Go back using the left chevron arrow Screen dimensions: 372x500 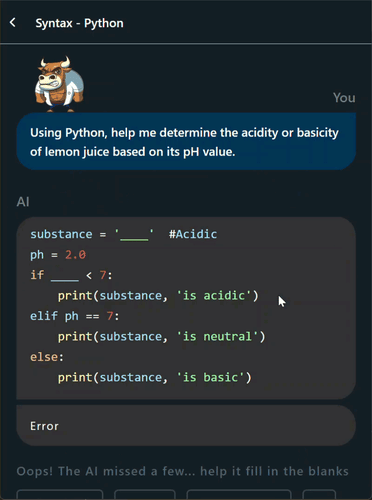point(13,23)
